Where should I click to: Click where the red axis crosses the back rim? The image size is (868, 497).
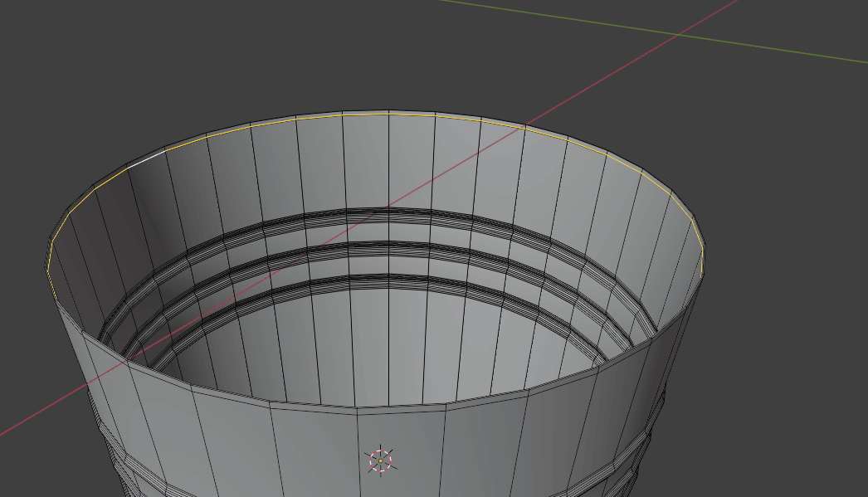[524, 127]
